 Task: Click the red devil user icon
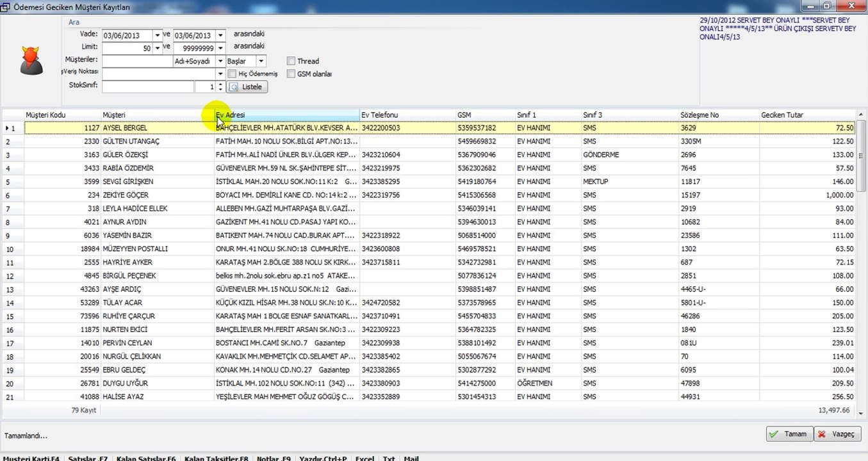[x=30, y=60]
